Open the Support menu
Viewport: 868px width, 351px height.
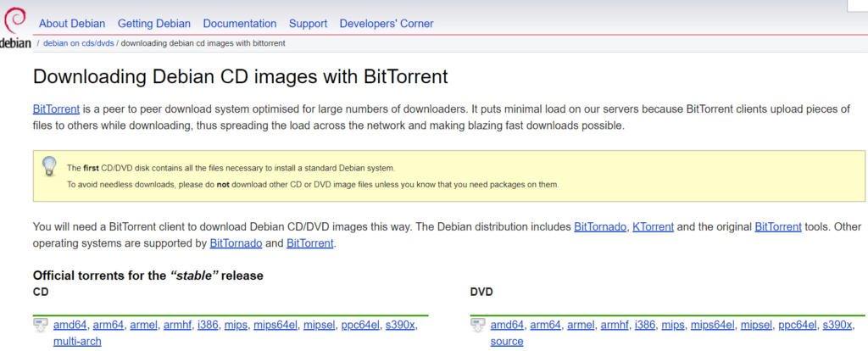308,24
